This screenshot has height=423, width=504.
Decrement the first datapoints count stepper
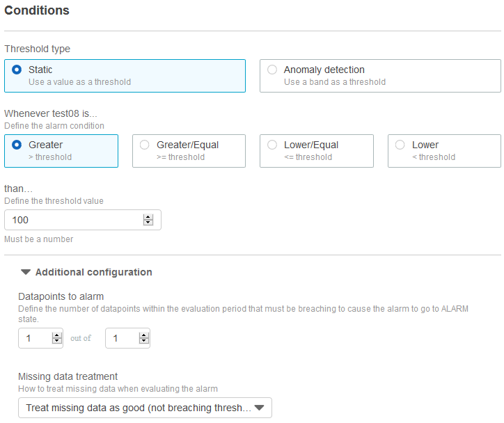tap(57, 341)
